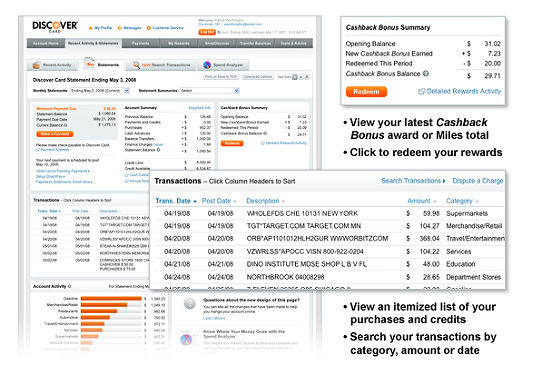This screenshot has height=369, width=542.
Task: Click sort arrow beside Description in enlarged table
Action: (x=283, y=201)
